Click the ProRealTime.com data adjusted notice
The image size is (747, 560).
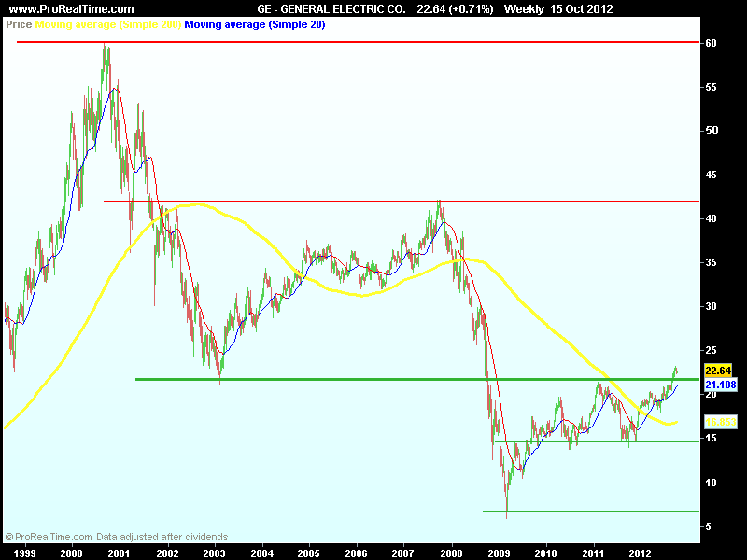click(x=117, y=537)
